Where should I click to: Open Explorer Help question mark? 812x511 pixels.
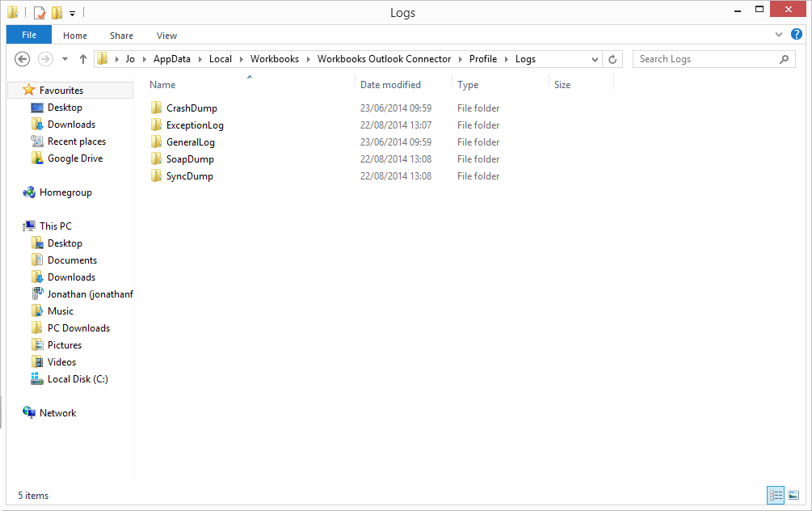coord(797,34)
